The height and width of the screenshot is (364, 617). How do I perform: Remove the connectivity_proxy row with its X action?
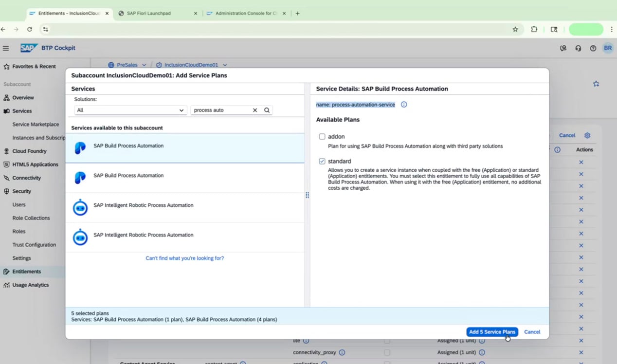coord(581,352)
